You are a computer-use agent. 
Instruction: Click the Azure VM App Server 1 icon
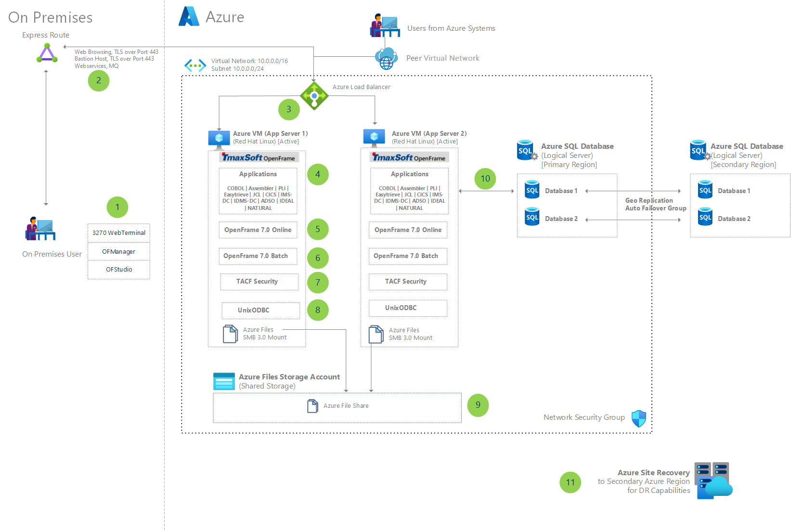(219, 139)
